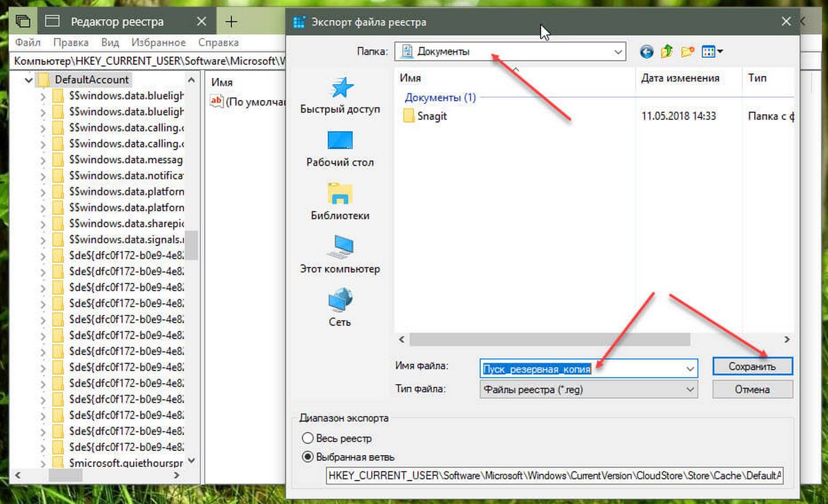Click the selected branch path field
Screen dimensions: 828x504
pyautogui.click(x=555, y=476)
